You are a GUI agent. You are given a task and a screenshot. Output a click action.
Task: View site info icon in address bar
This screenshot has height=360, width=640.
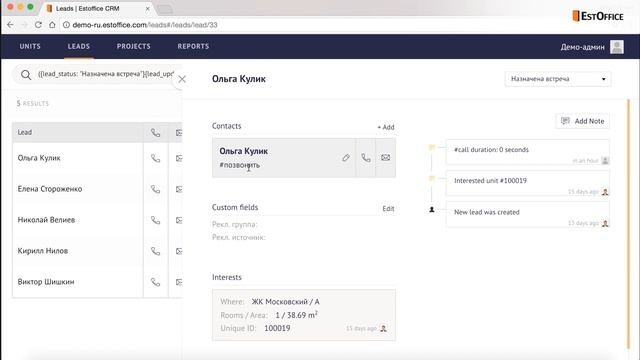(66, 25)
